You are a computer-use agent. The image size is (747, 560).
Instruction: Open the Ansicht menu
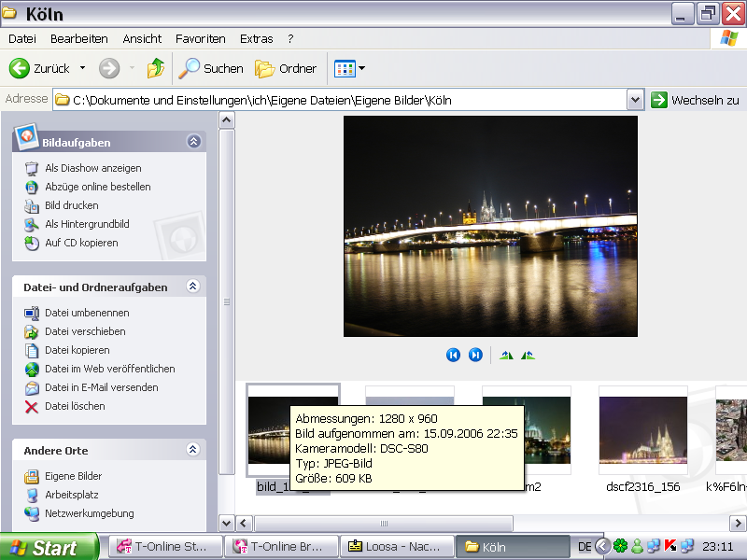point(142,39)
